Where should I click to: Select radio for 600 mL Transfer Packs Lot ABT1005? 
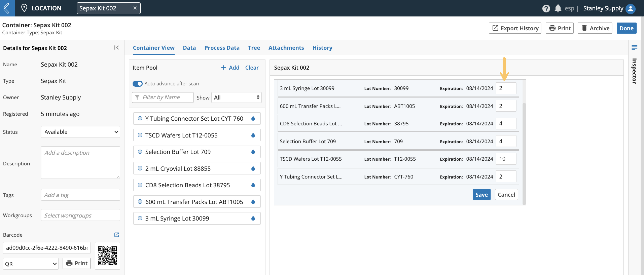[140, 202]
